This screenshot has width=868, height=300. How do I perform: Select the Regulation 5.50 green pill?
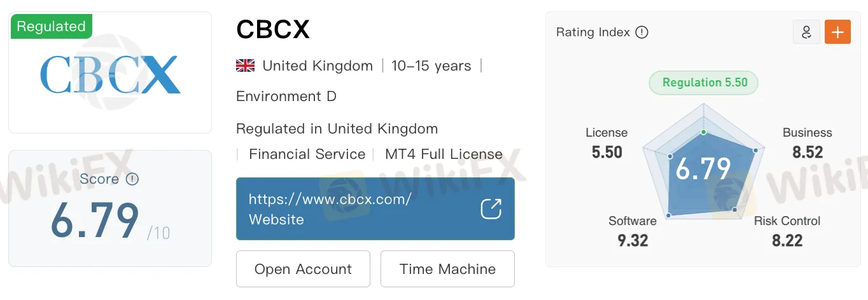click(x=704, y=83)
